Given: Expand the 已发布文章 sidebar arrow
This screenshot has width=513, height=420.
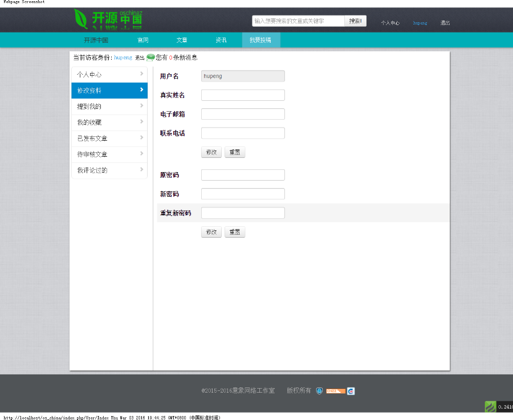Looking at the screenshot, I should click(142, 138).
